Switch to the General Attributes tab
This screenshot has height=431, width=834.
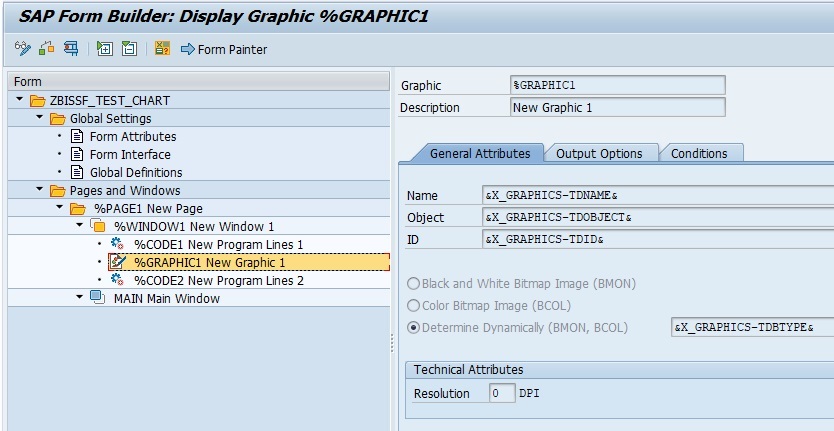[x=479, y=153]
